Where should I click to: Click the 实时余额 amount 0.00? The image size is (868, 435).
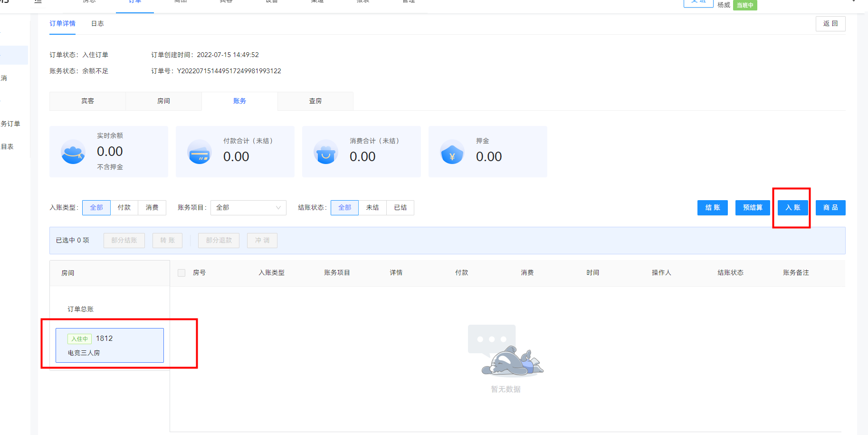[x=110, y=152]
